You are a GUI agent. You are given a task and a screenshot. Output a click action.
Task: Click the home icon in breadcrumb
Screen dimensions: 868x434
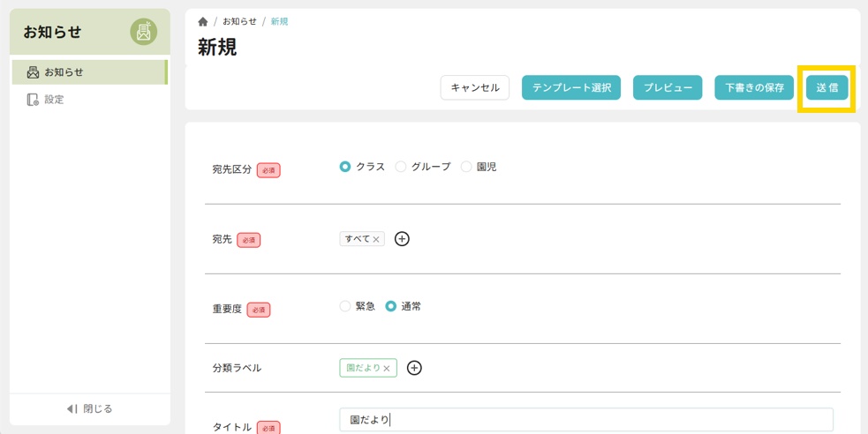pyautogui.click(x=203, y=21)
